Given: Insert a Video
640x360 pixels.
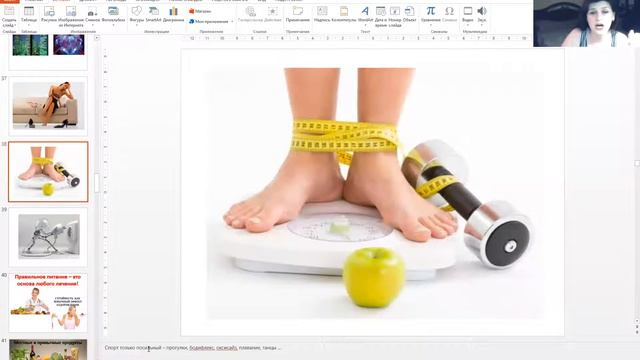Looking at the screenshot, I should pyautogui.click(x=468, y=13).
